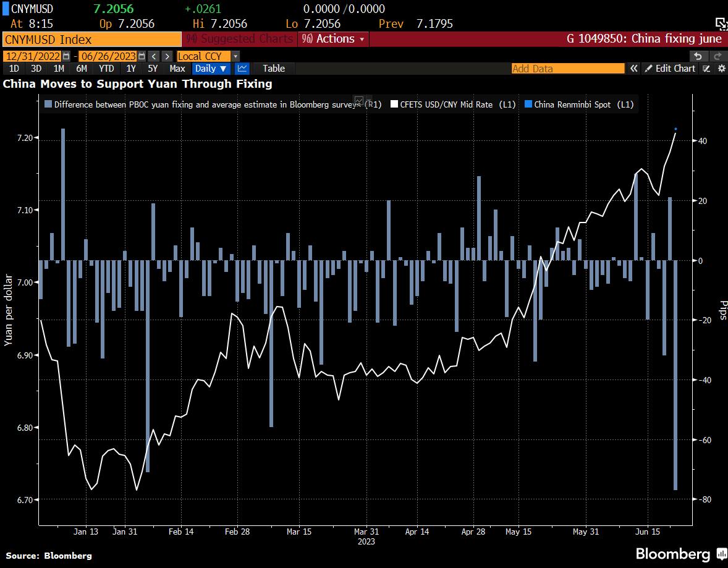The height and width of the screenshot is (568, 728).
Task: Click the change value +.0261
Action: [203, 9]
